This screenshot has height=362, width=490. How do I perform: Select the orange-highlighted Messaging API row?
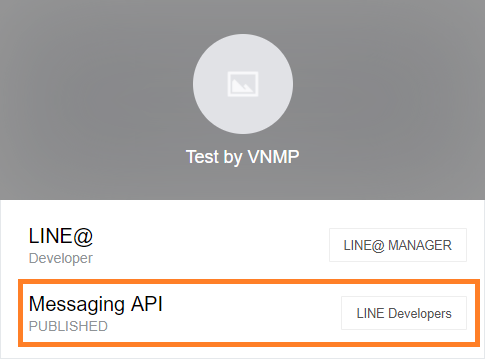249,313
